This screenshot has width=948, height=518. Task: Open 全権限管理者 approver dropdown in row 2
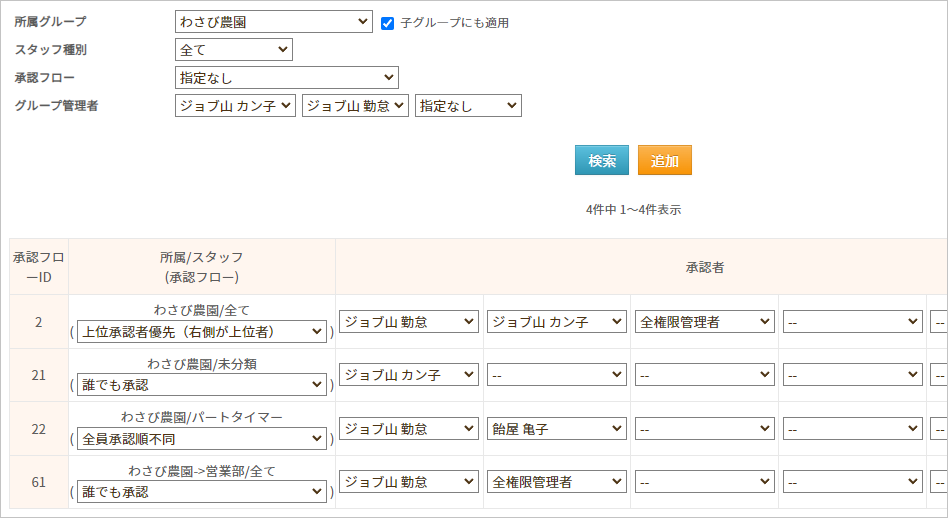(705, 321)
